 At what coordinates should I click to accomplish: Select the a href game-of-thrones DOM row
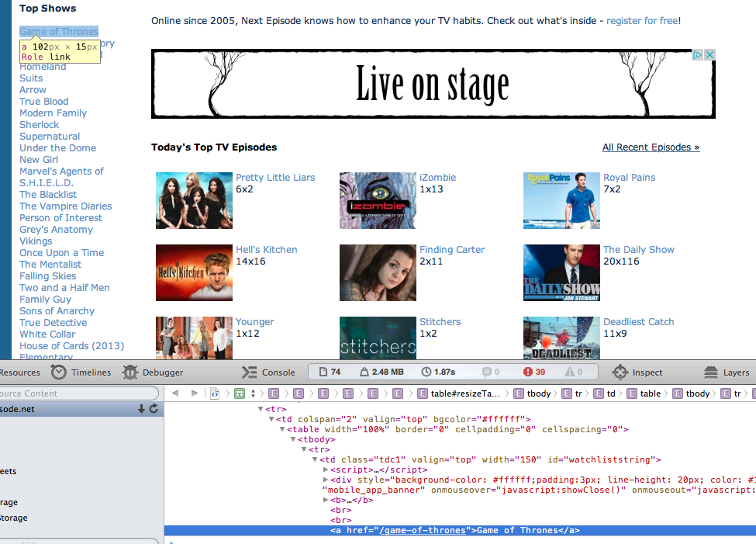click(x=460, y=531)
